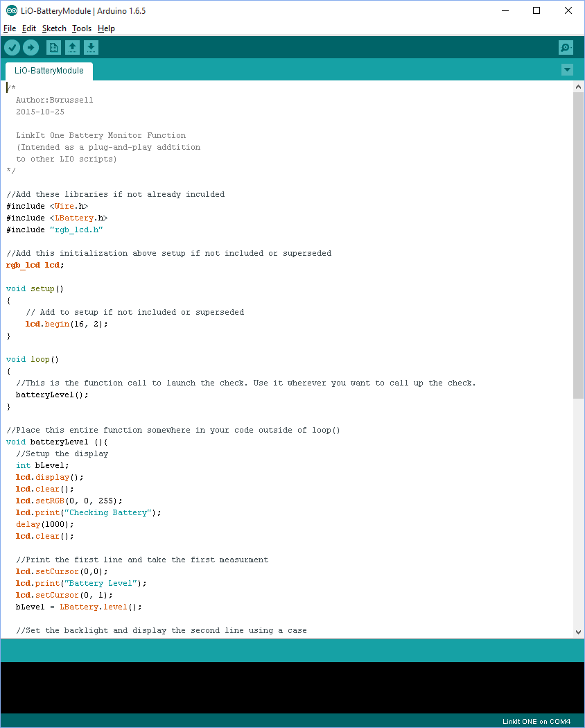The height and width of the screenshot is (728, 585).
Task: Click the 'int bLevel;' line
Action: (42, 466)
